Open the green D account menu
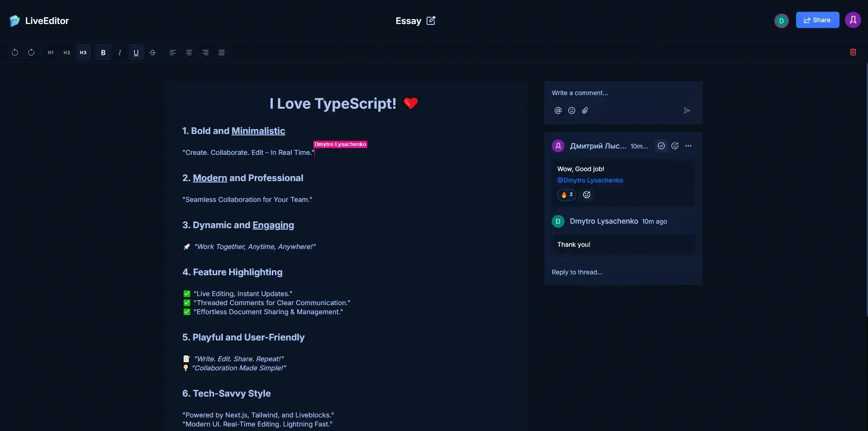 [781, 20]
